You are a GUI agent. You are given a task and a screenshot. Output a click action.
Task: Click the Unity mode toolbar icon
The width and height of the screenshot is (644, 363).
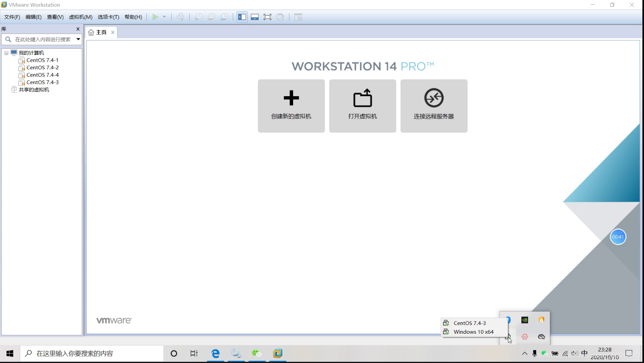pyautogui.click(x=280, y=17)
